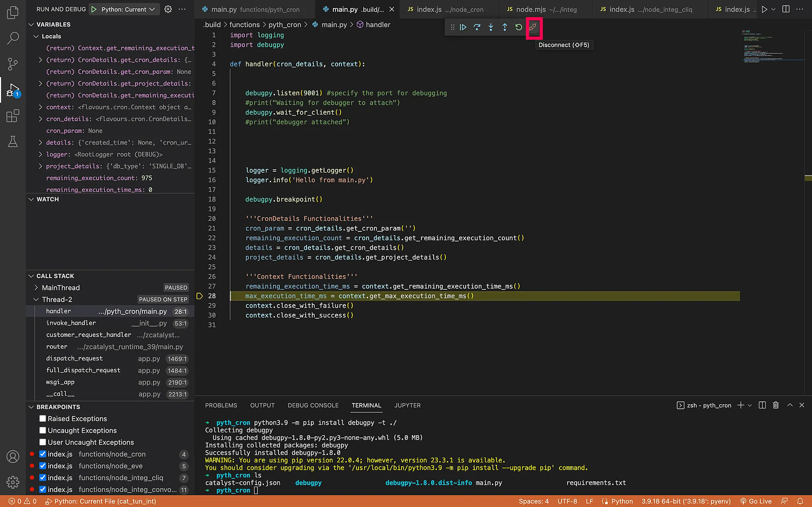Select Python interpreter 3.9.18 in status bar
812x507 pixels.
pos(686,501)
